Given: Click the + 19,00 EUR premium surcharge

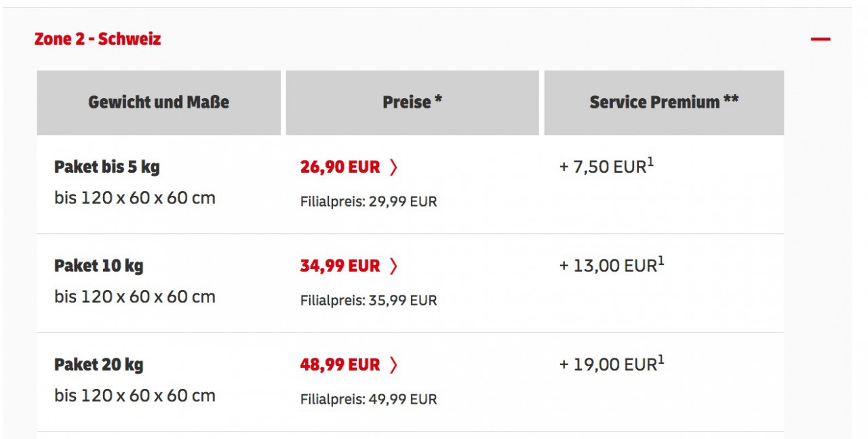Looking at the screenshot, I should pos(612,364).
